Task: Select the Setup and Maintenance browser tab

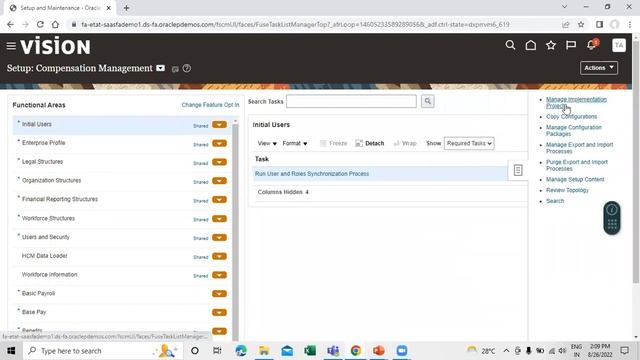Action: (x=60, y=8)
